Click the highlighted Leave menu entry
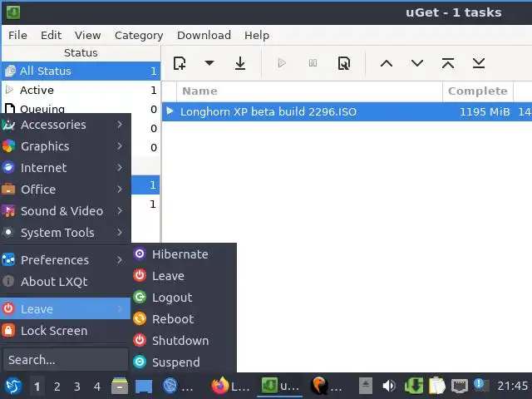 65,308
